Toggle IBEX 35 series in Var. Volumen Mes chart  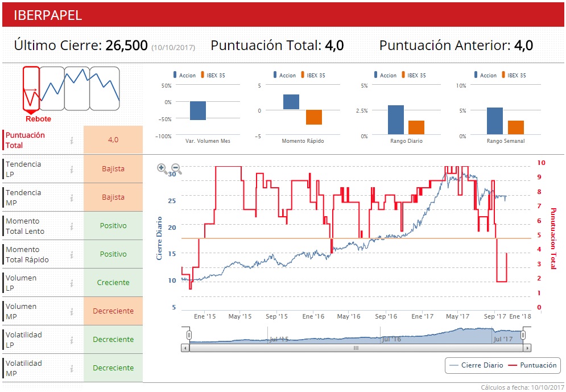213,75
